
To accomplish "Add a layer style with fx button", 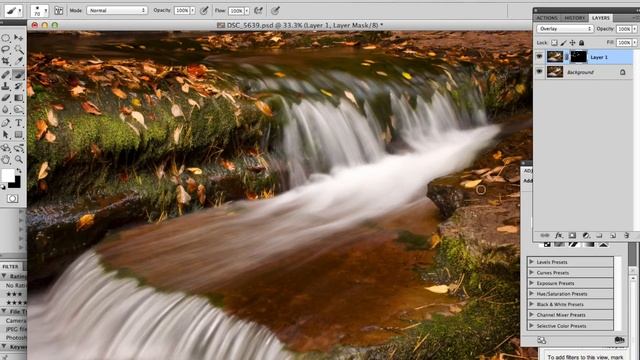I will (x=558, y=236).
